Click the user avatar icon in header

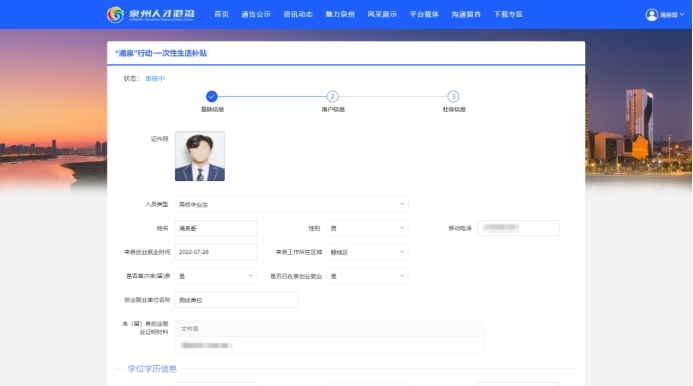point(651,15)
